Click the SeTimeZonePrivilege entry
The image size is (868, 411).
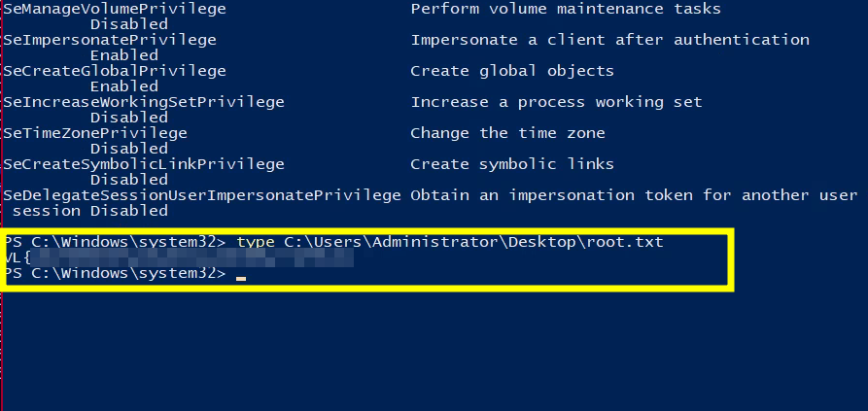tap(95, 133)
